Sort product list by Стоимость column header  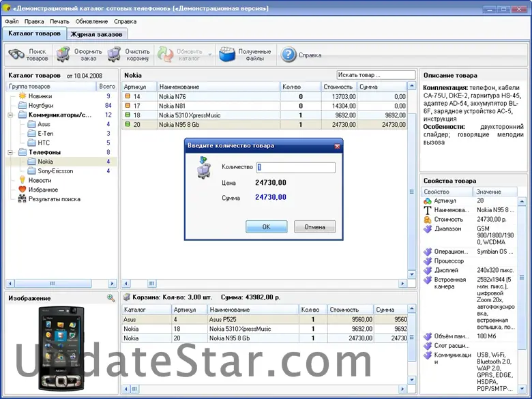(x=339, y=87)
